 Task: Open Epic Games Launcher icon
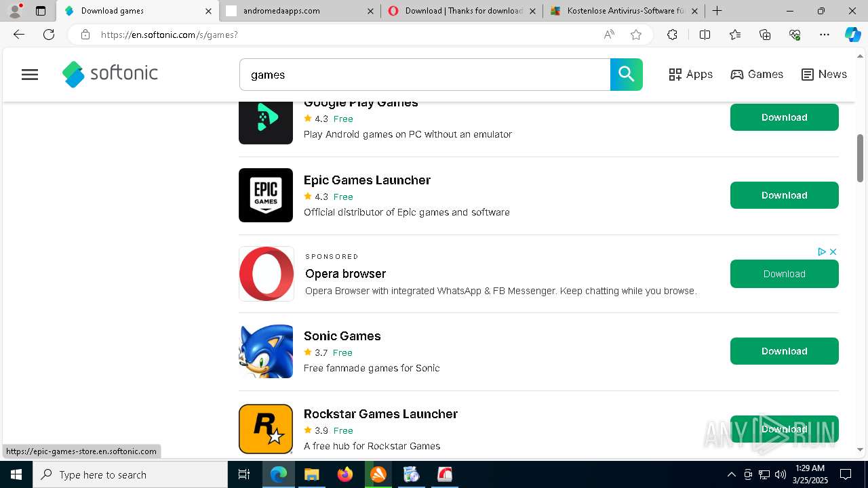tap(266, 195)
